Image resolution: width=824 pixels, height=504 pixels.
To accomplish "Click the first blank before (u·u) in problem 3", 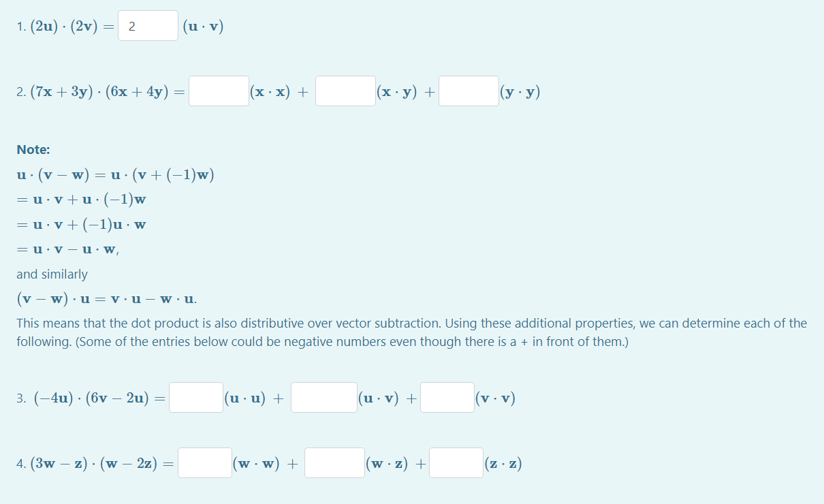I will (195, 396).
